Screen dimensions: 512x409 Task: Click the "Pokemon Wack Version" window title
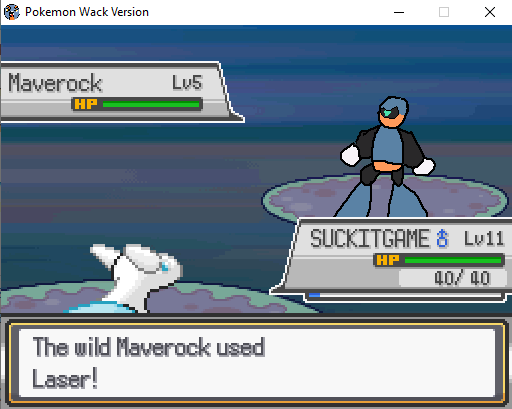pos(87,12)
